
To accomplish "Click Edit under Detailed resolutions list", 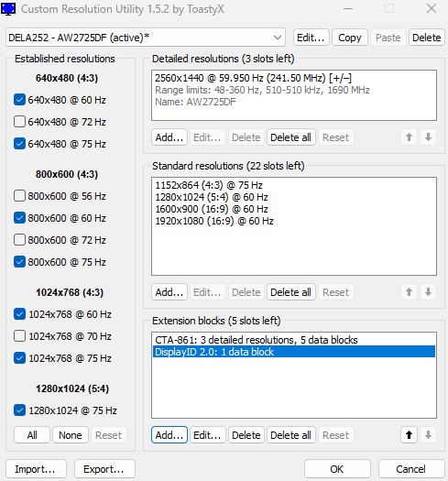I will click(x=207, y=137).
